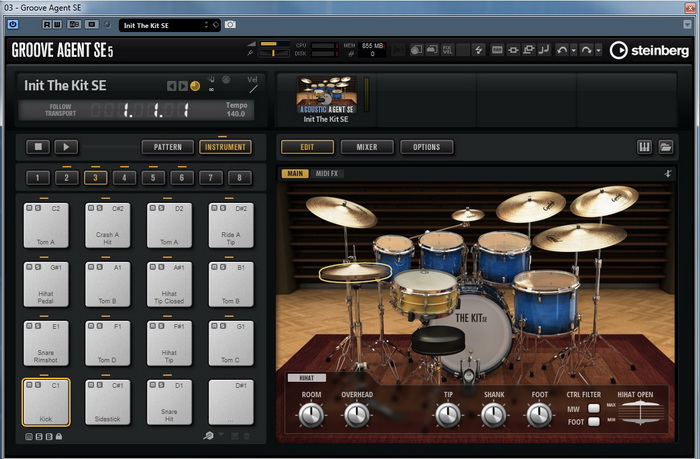Solo the Crash A Hit pad

coord(100,208)
